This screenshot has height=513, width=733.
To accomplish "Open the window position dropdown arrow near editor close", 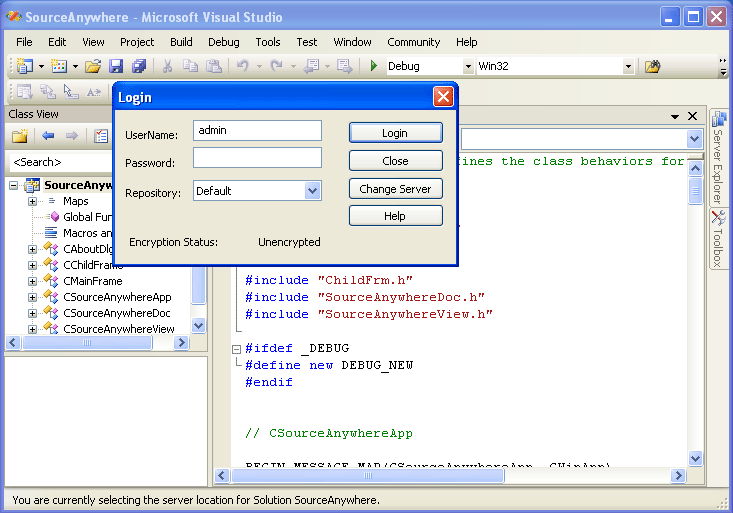I will coord(675,116).
